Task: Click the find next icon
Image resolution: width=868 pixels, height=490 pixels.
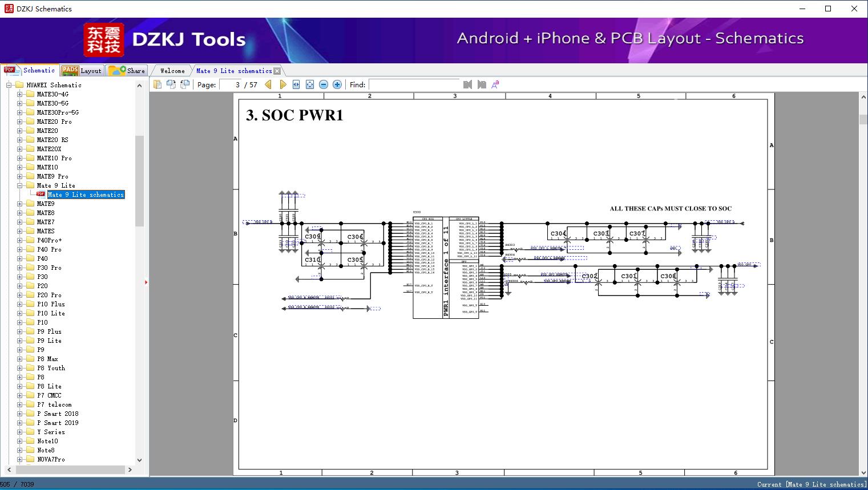Action: coord(482,84)
